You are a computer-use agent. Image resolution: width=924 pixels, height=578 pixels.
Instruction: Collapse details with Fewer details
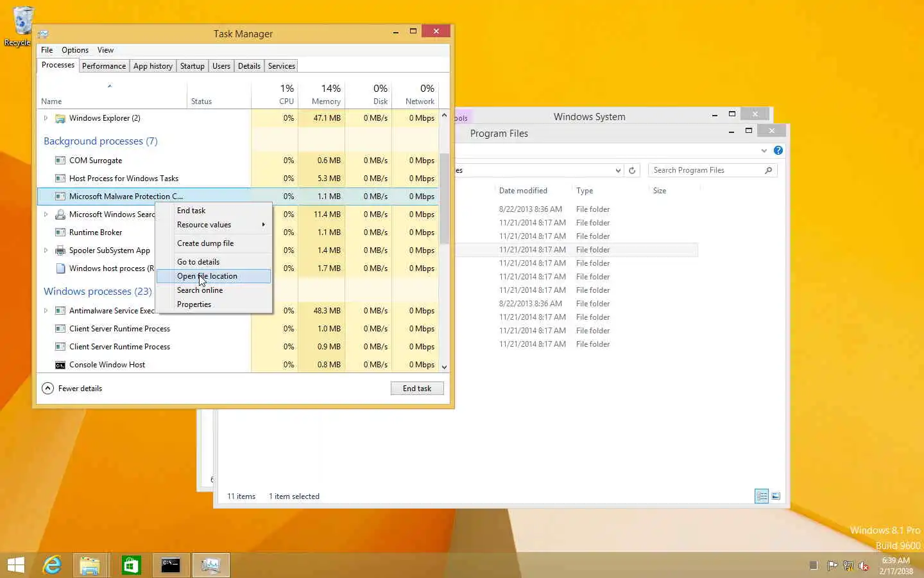72,389
